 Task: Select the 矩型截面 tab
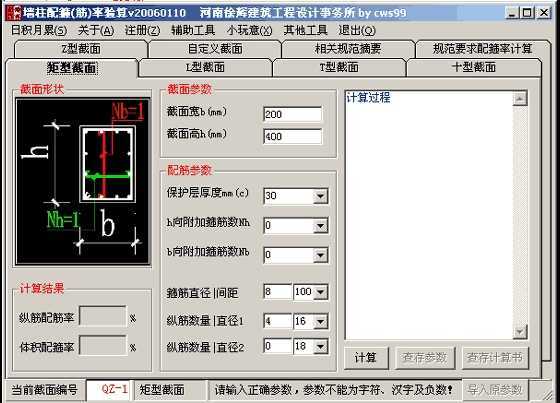pyautogui.click(x=72, y=68)
